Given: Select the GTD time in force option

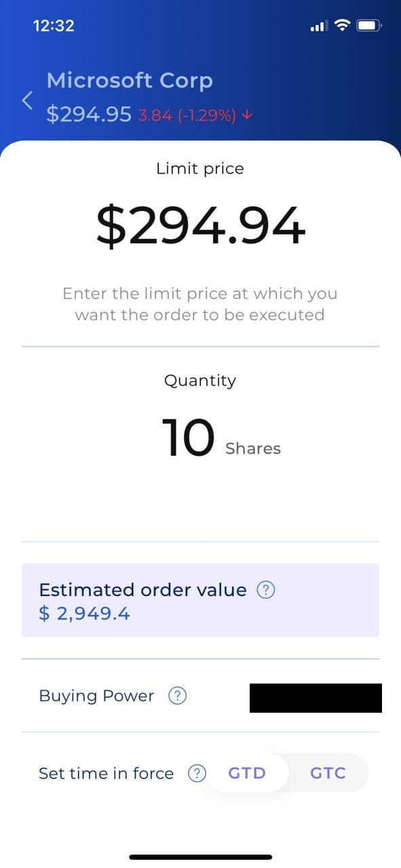Looking at the screenshot, I should pyautogui.click(x=247, y=773).
